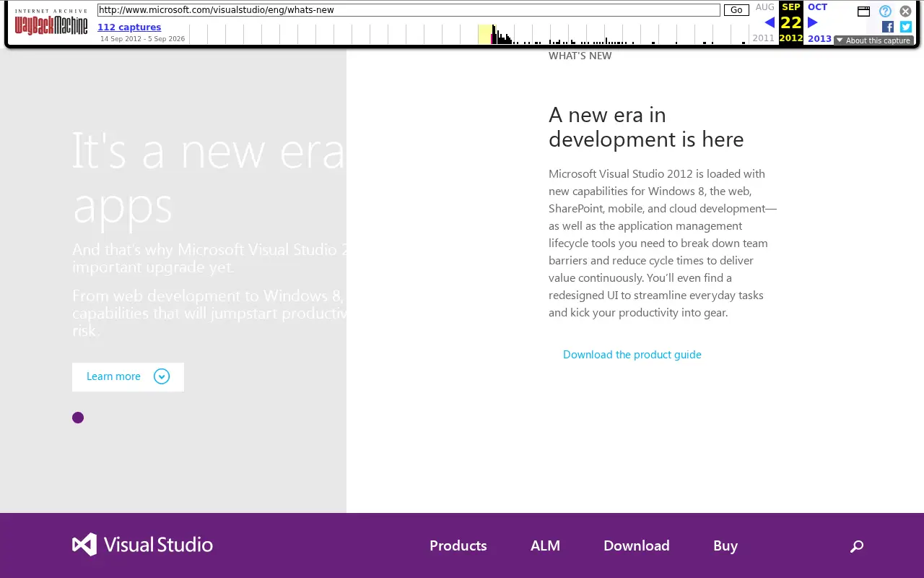Jump to OCT captures

(817, 7)
